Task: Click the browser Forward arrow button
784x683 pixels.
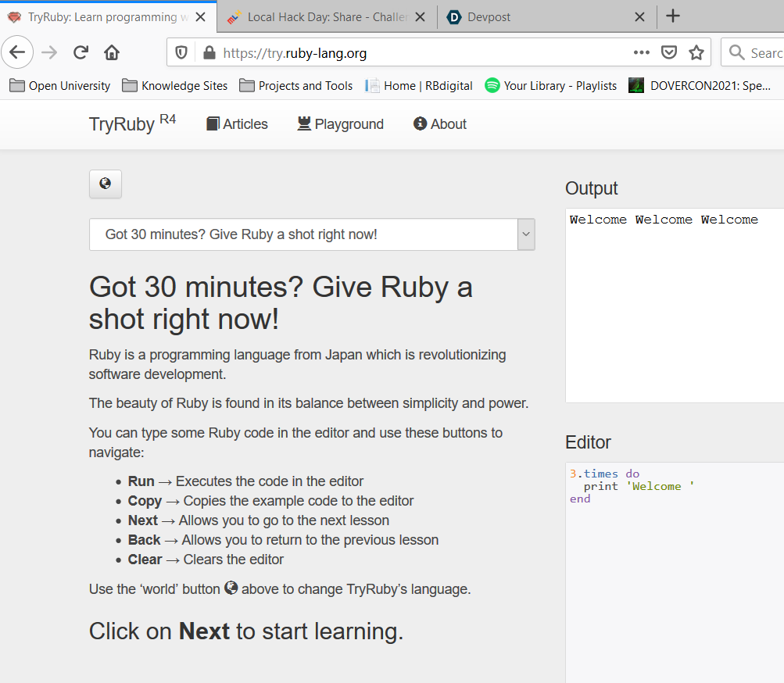Action: coord(49,52)
